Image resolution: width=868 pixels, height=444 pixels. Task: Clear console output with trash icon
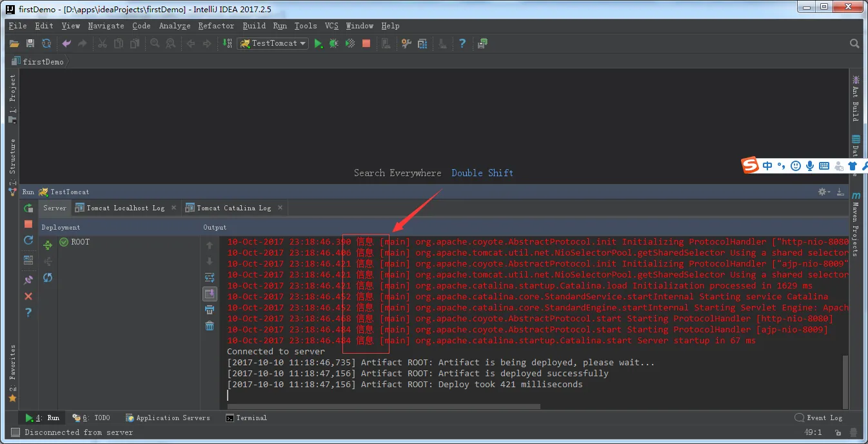pyautogui.click(x=210, y=326)
